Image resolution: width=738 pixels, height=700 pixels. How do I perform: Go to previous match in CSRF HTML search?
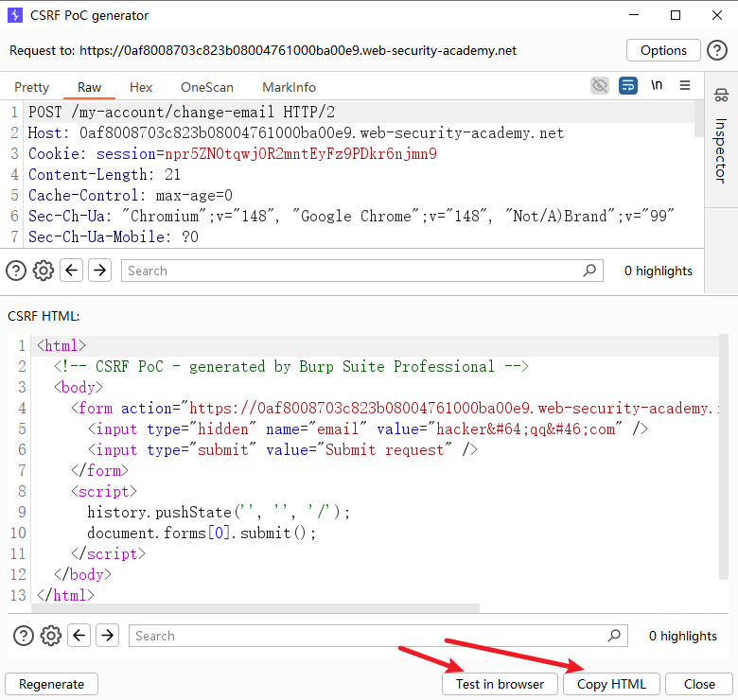79,636
